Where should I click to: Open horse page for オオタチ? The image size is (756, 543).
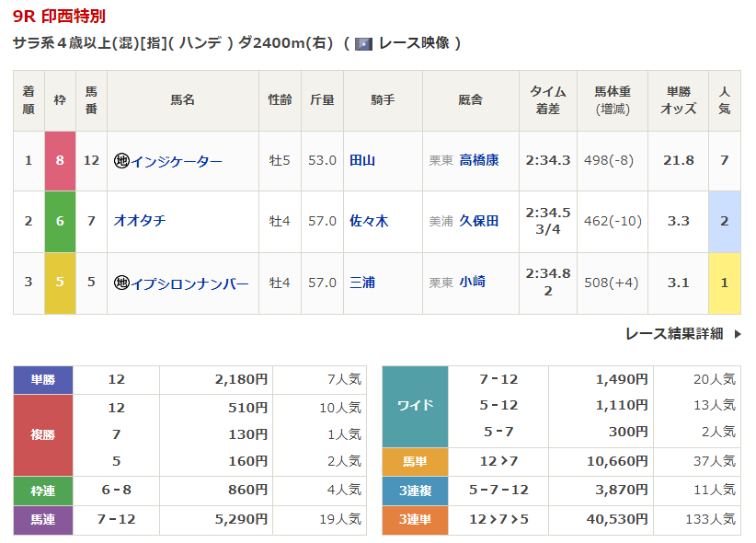coord(140,221)
